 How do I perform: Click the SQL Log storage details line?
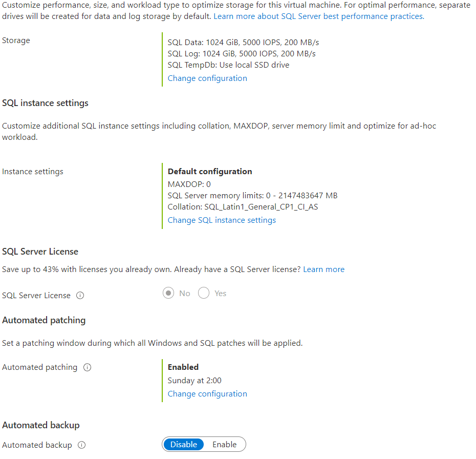(x=242, y=54)
